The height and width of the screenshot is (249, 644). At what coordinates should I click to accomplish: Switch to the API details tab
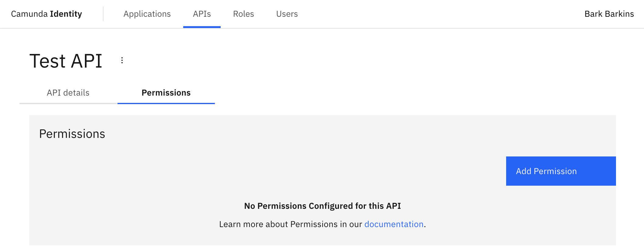(x=68, y=93)
